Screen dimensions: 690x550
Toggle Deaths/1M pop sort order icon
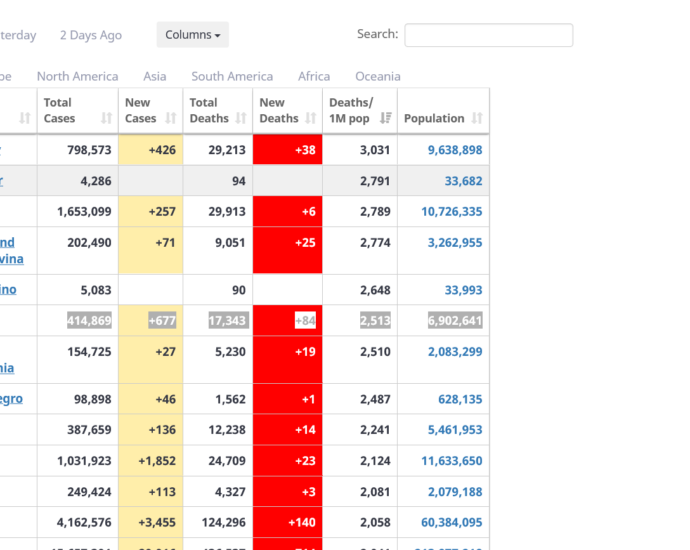(385, 118)
